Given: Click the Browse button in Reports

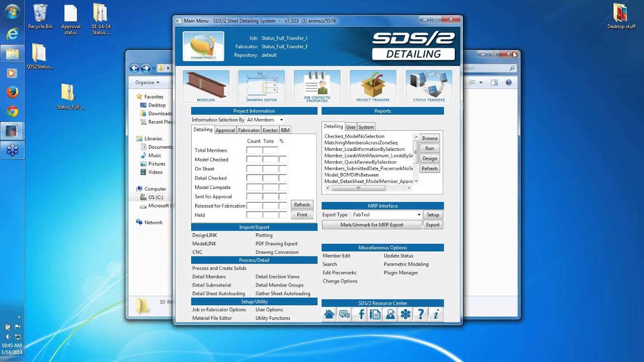Looking at the screenshot, I should coord(430,138).
